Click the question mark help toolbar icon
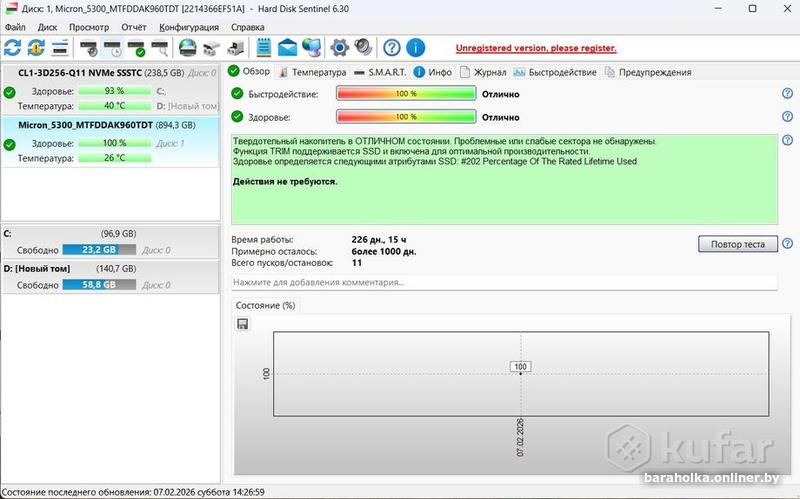The image size is (800, 499). 392,48
